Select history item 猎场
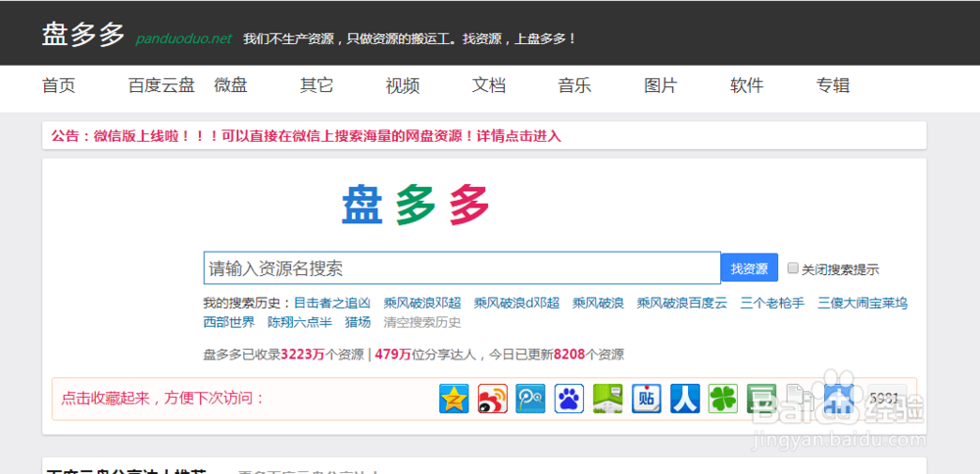980x474 pixels. (x=358, y=322)
